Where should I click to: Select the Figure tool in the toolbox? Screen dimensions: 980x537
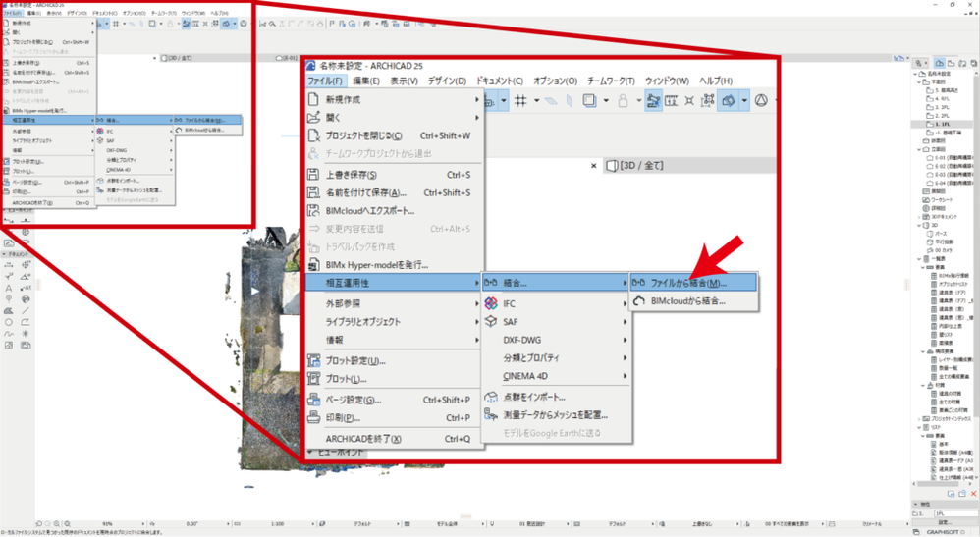[9, 346]
